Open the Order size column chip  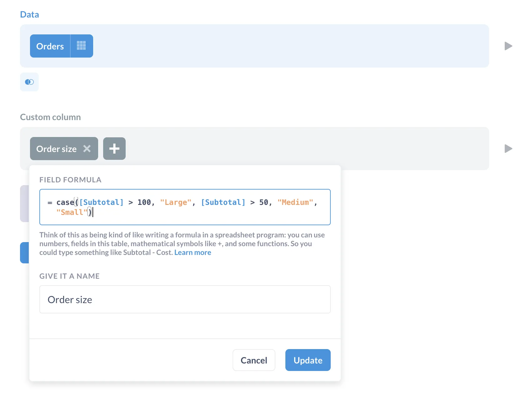point(56,149)
